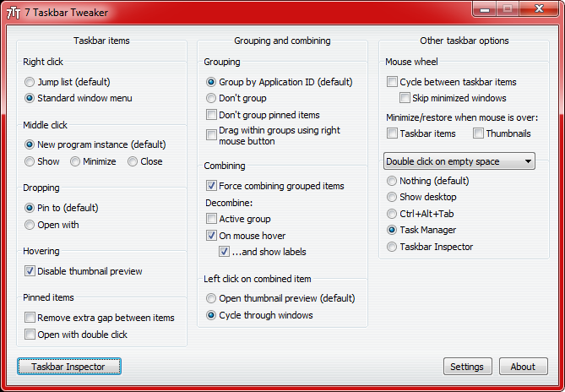Enable Remove extra gap between items
Image resolution: width=565 pixels, height=392 pixels.
click(30, 318)
